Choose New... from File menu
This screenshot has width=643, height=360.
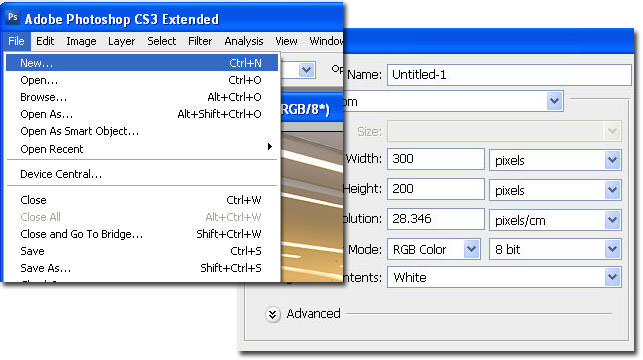[x=142, y=63]
